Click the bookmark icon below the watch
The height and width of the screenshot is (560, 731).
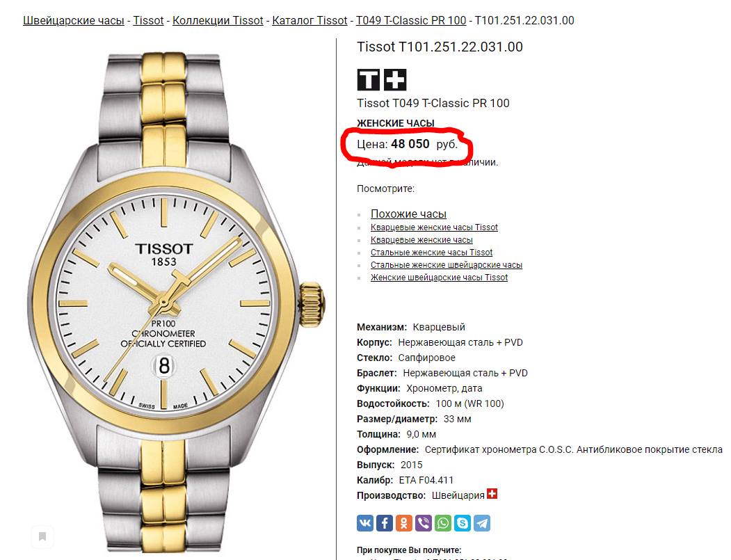pyautogui.click(x=42, y=536)
